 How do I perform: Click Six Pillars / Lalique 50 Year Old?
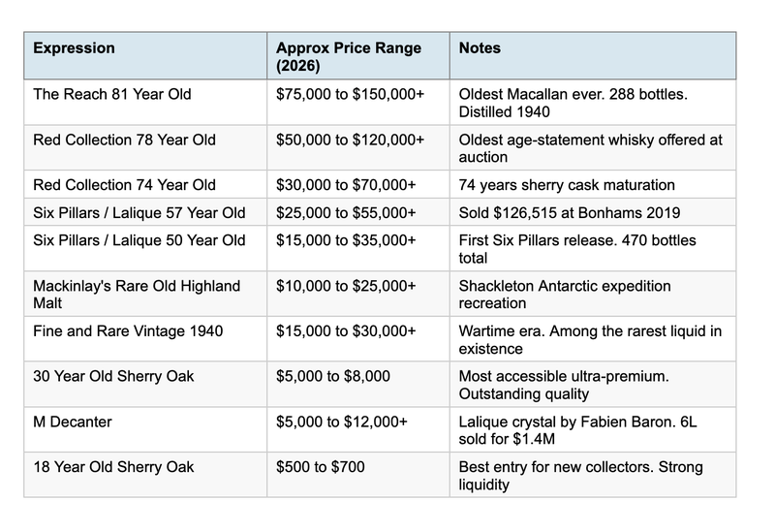pyautogui.click(x=139, y=240)
